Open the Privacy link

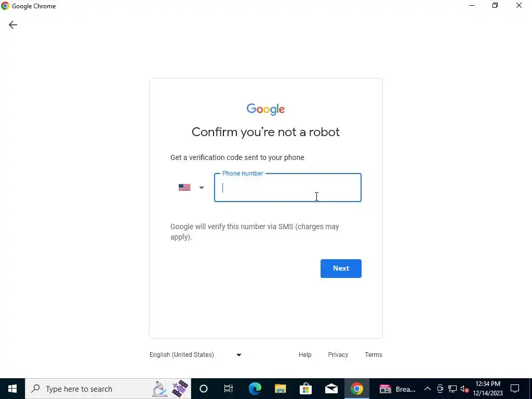click(x=338, y=354)
